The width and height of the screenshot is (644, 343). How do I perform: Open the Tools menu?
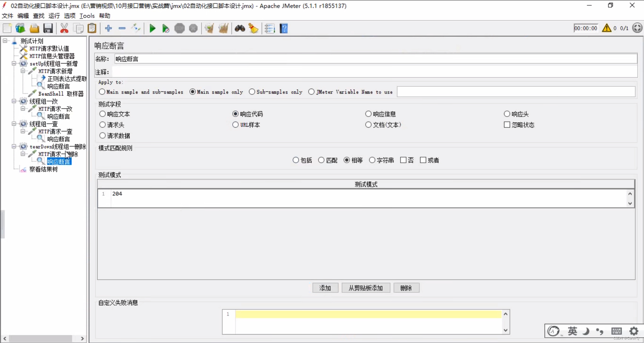tap(87, 16)
